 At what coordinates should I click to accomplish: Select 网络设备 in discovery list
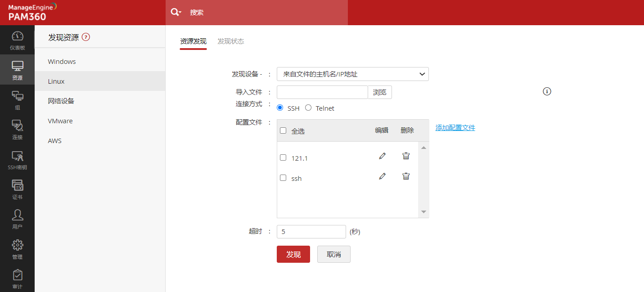point(100,101)
